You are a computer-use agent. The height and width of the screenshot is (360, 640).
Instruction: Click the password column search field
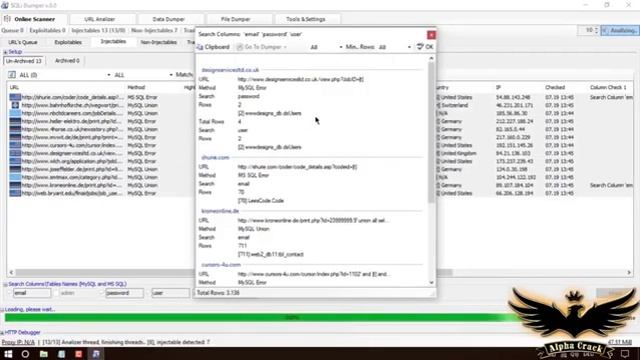[x=124, y=293]
